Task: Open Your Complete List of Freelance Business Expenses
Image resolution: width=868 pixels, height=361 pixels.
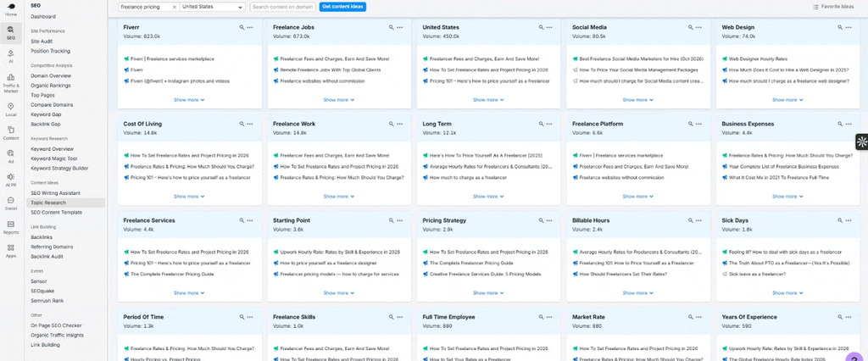Action: pyautogui.click(x=783, y=167)
